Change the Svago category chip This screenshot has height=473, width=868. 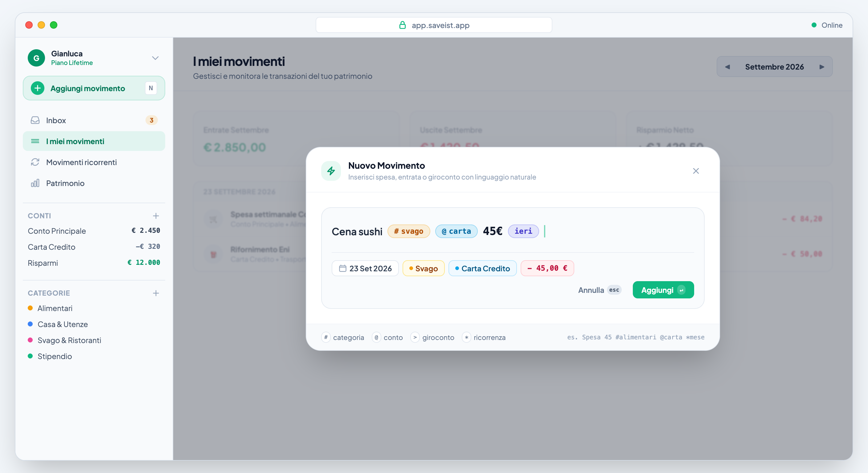(424, 268)
